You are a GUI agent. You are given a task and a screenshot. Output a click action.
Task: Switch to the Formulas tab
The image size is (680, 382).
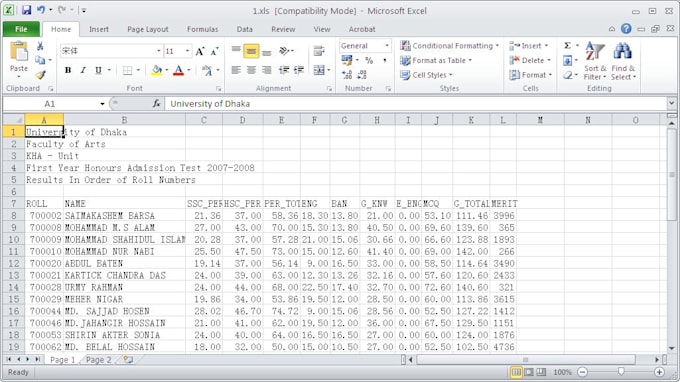click(x=203, y=29)
